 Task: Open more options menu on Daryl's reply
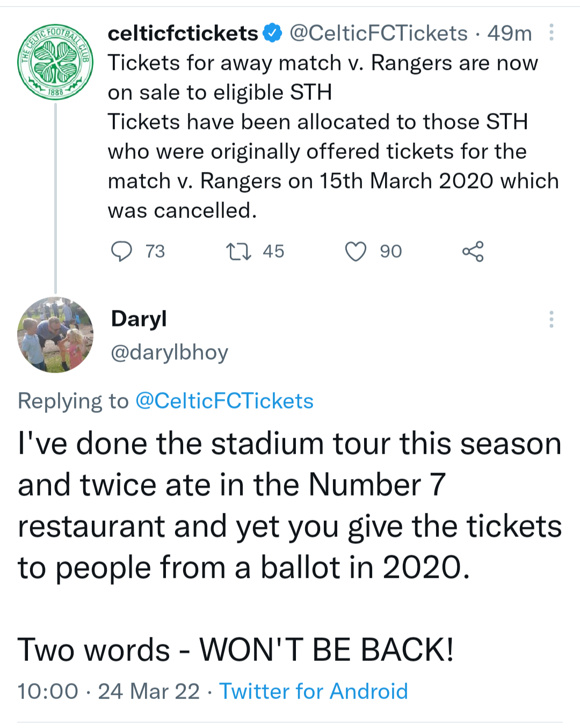551,319
